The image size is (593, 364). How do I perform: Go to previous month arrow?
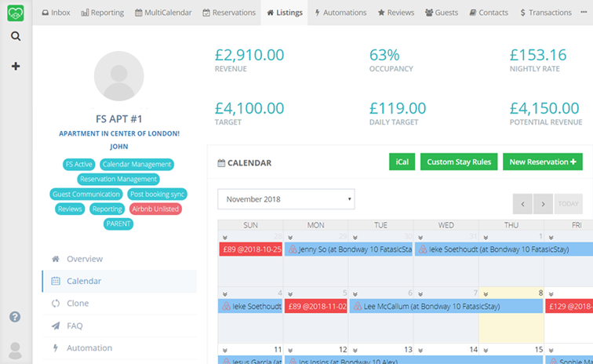point(522,204)
